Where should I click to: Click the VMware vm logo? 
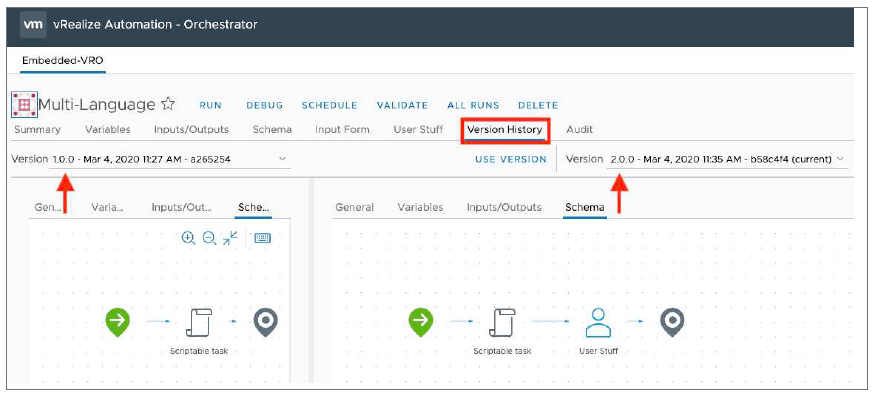tap(33, 25)
